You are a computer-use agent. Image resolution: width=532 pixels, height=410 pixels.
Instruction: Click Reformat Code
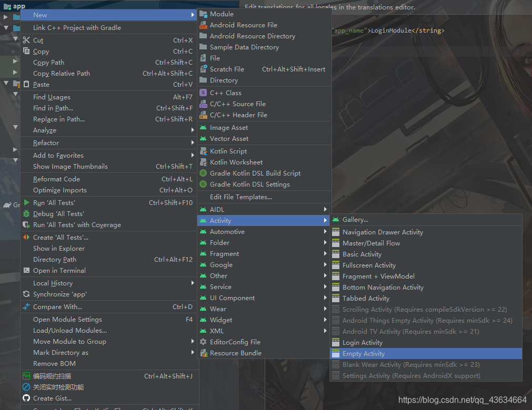(x=108, y=179)
